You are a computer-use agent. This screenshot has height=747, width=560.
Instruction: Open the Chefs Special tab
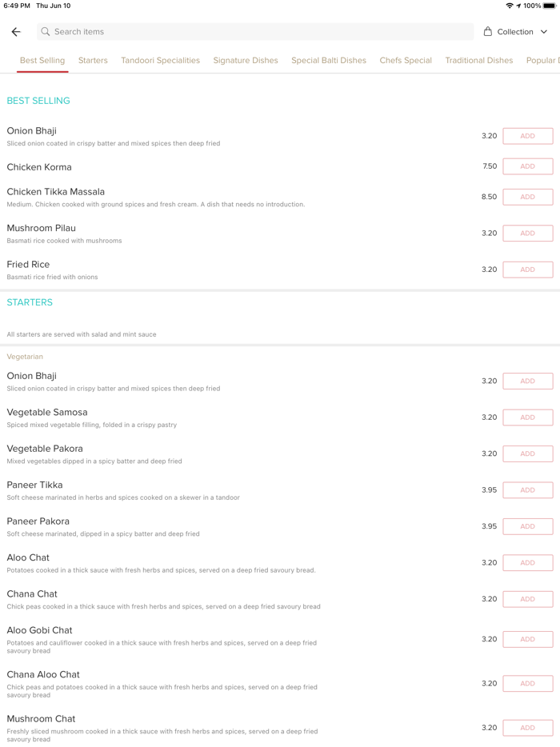(406, 61)
